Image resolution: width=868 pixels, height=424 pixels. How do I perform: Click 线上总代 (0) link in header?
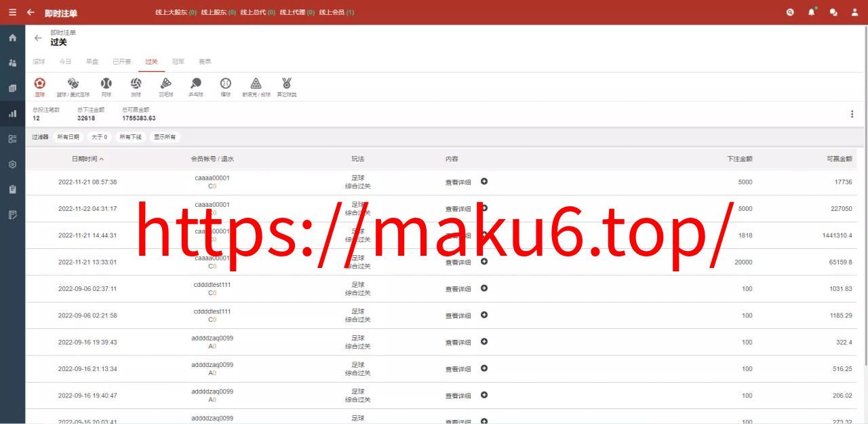258,12
